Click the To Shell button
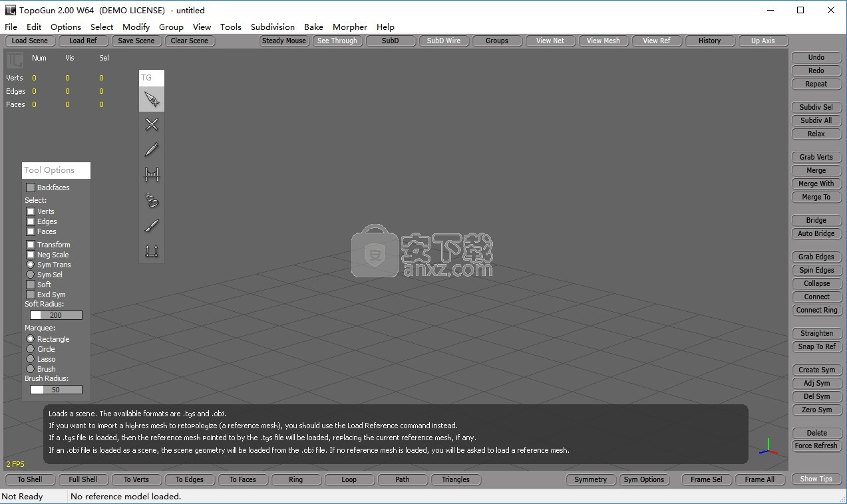 point(30,479)
